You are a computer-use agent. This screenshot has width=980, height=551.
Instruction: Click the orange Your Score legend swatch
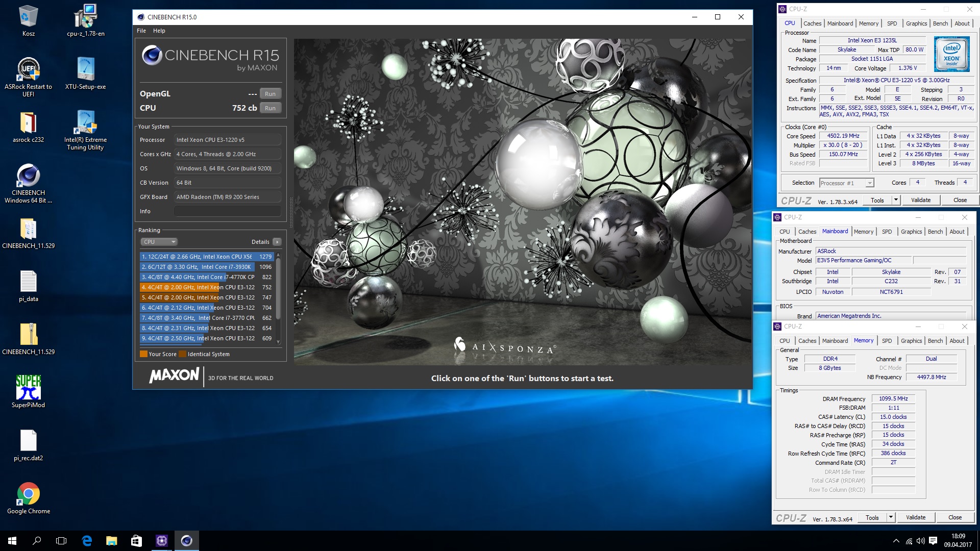pyautogui.click(x=143, y=354)
